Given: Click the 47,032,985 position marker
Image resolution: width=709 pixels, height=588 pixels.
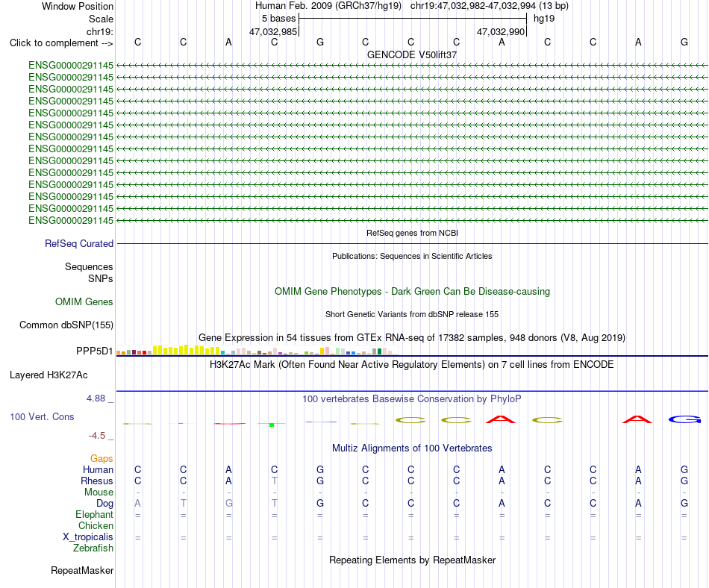Looking at the screenshot, I should point(273,31).
